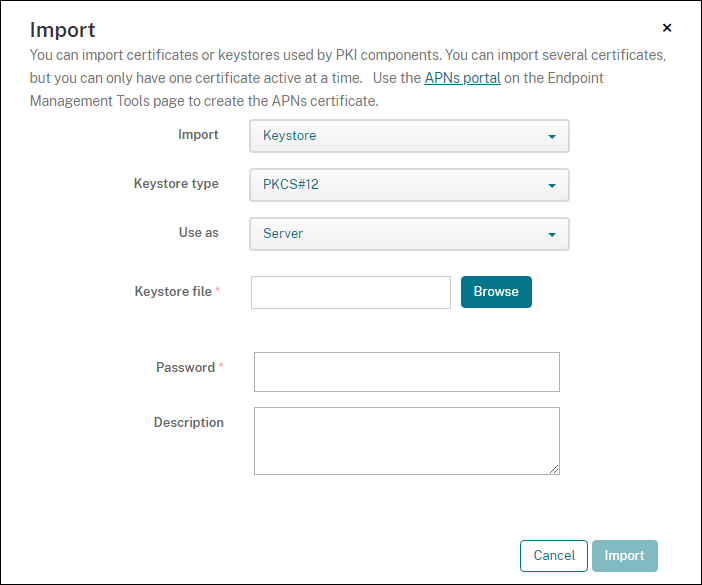
Task: Click the Import dialog title heading
Action: [63, 30]
